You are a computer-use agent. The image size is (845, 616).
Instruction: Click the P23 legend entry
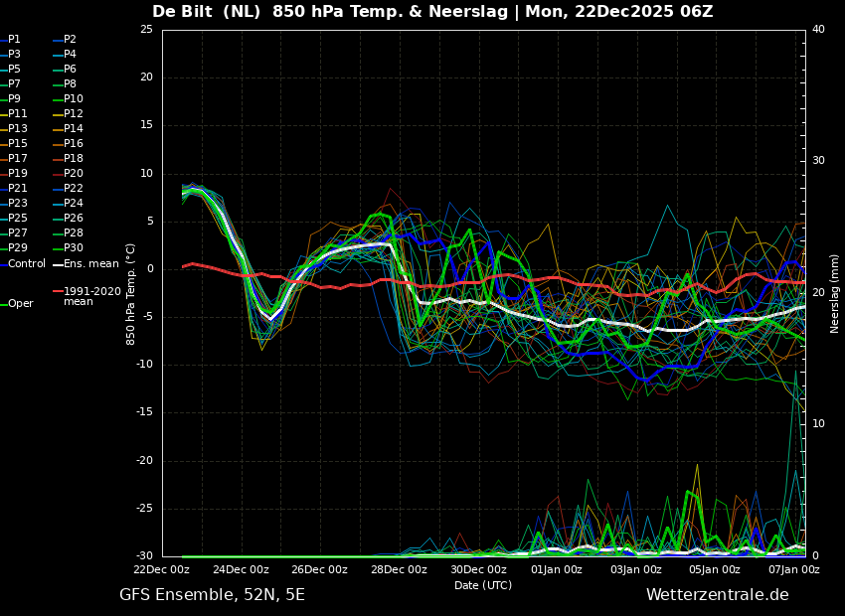tap(14, 203)
